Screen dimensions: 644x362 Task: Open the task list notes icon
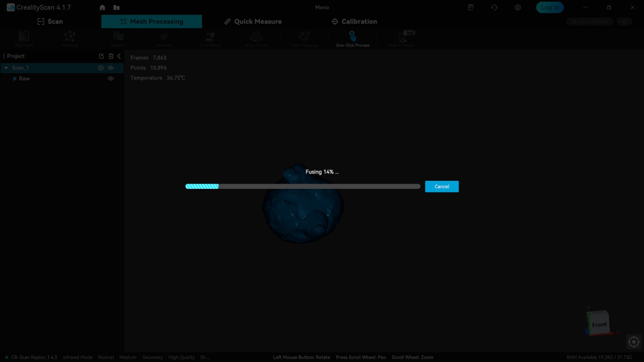tap(471, 7)
